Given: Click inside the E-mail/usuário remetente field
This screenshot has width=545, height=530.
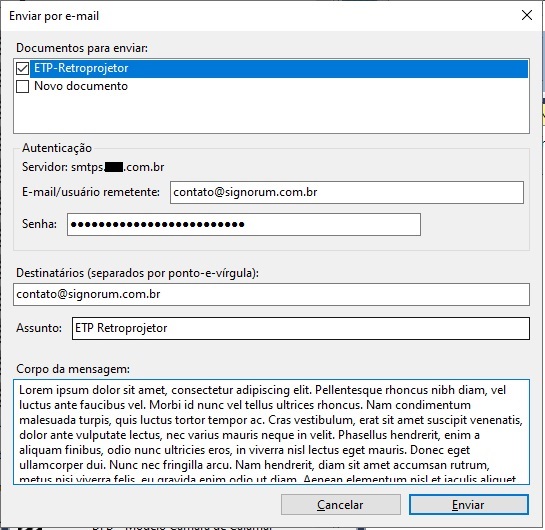Looking at the screenshot, I should coord(347,192).
